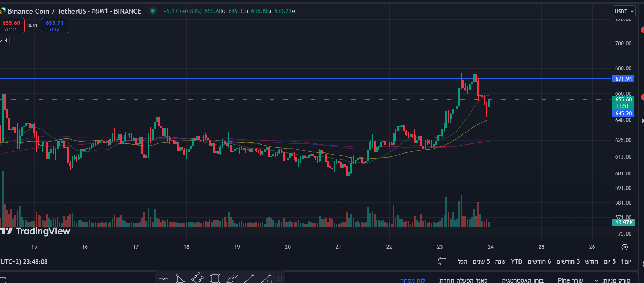
Task: Select the 1 day range (1יום)
Action: (x=626, y=261)
